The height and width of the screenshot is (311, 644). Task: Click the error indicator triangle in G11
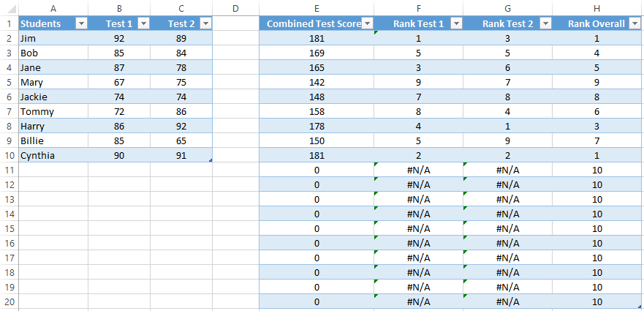pyautogui.click(x=466, y=165)
